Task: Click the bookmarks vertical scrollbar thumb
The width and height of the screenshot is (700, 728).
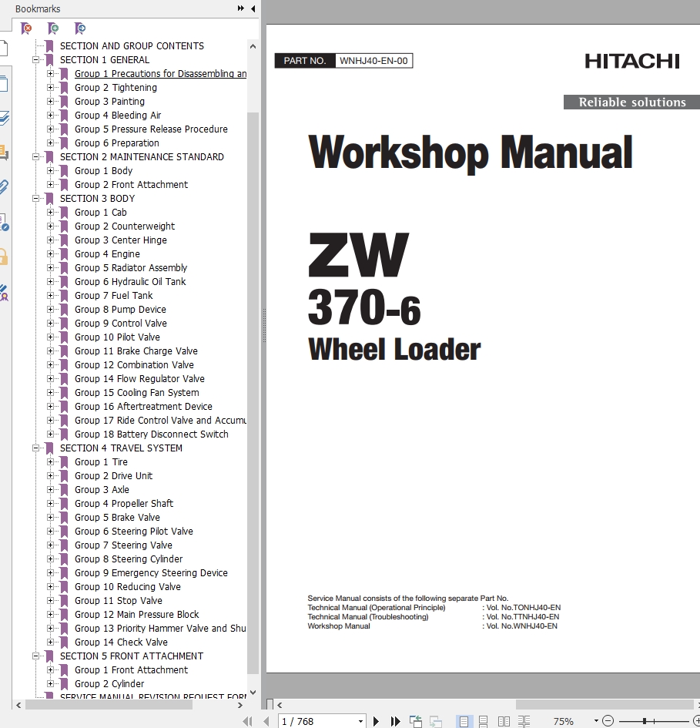Action: coord(253,393)
